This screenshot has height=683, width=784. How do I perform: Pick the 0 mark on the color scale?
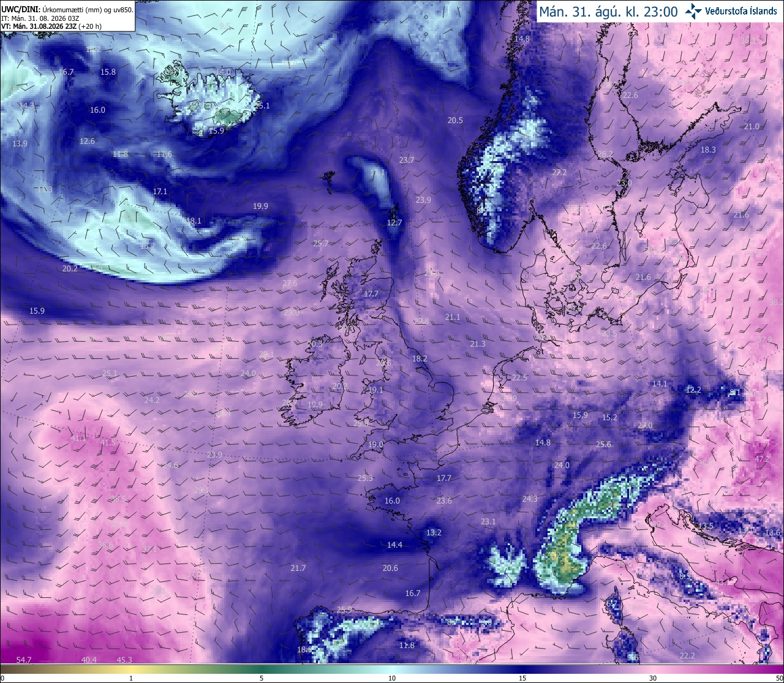(2, 678)
